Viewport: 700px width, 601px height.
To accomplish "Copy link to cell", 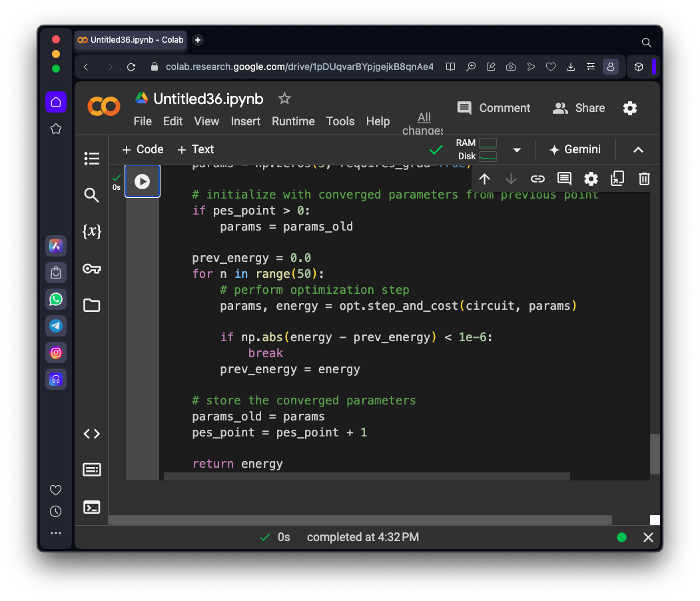I will [537, 179].
